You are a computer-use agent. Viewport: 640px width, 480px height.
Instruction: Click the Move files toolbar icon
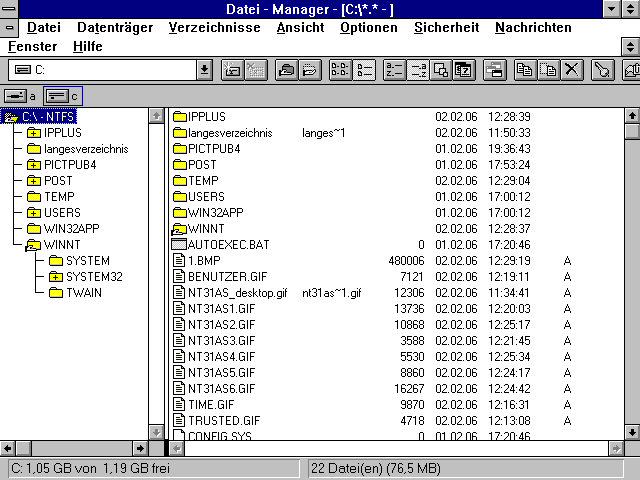point(548,70)
